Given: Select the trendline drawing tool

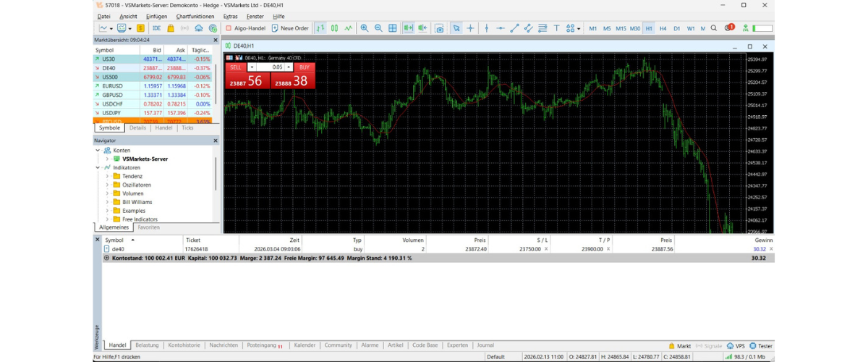Looking at the screenshot, I should (x=514, y=28).
